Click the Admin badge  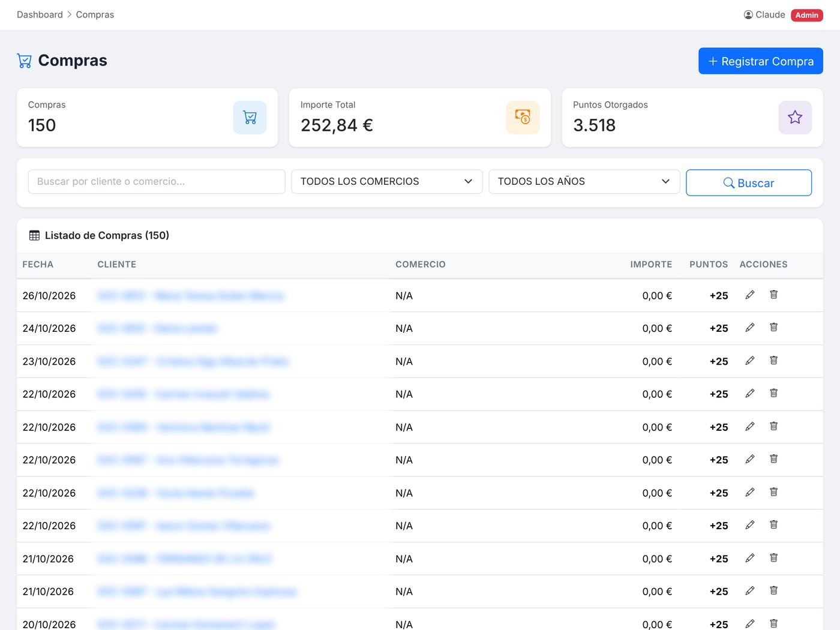807,15
